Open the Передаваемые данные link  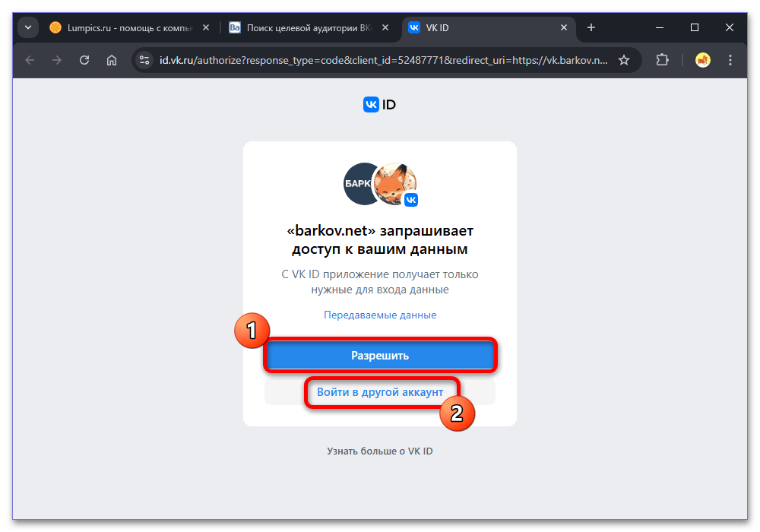point(380,315)
